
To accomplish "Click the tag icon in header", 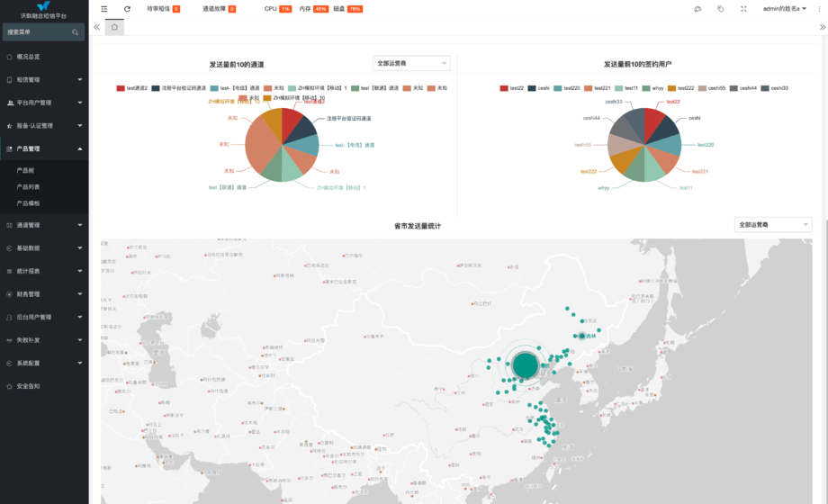I will [721, 9].
